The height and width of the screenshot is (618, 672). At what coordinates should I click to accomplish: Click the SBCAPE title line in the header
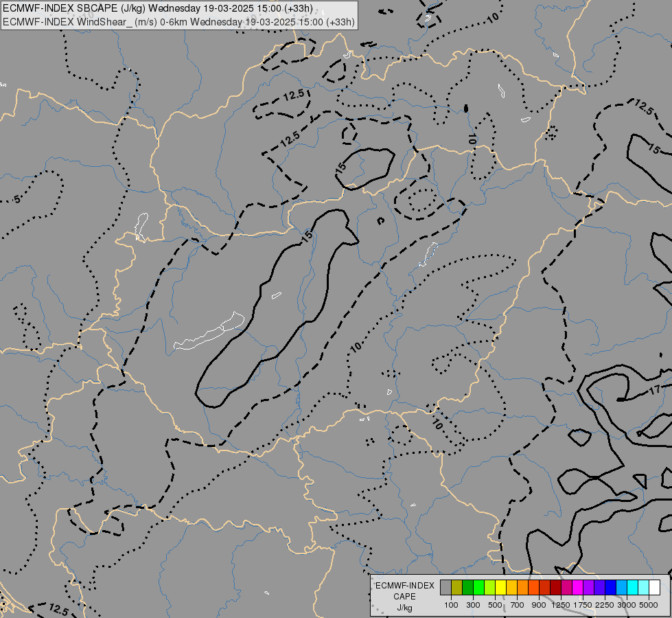[158, 8]
